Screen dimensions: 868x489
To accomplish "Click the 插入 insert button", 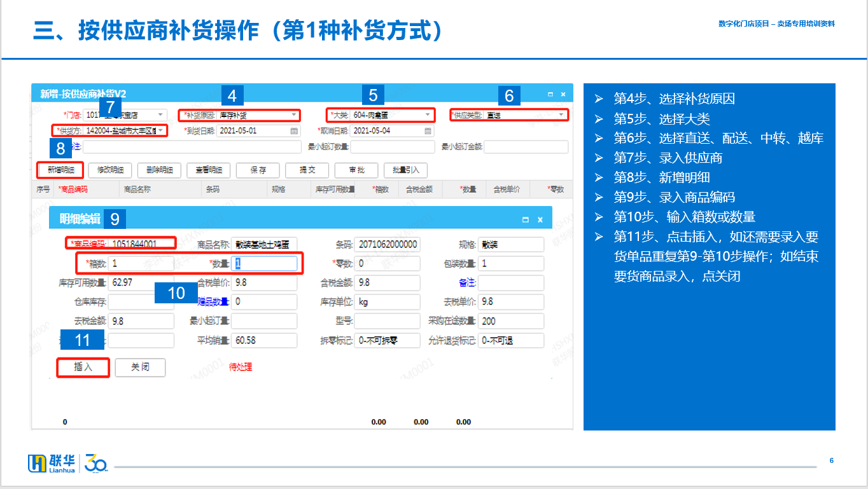I will (x=83, y=368).
